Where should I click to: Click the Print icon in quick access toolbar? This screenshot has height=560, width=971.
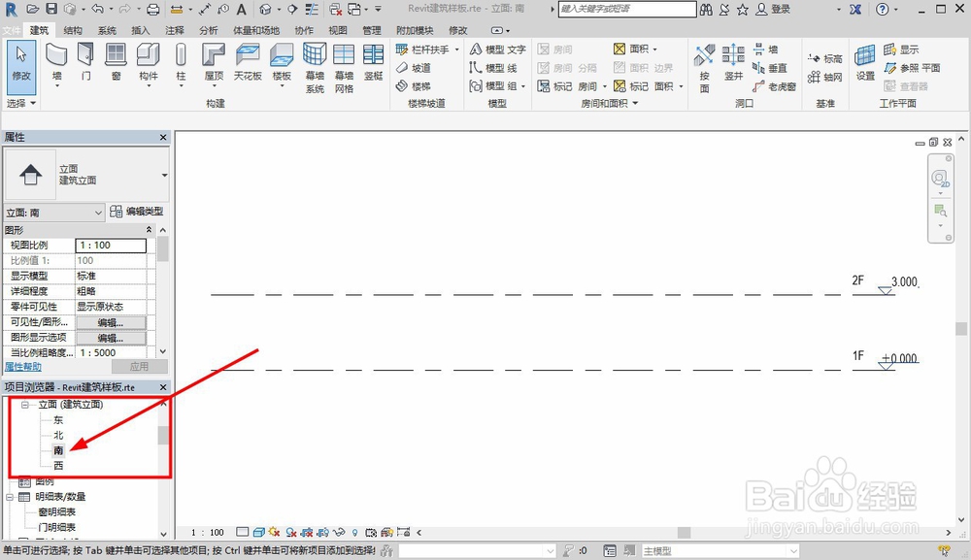tap(153, 10)
